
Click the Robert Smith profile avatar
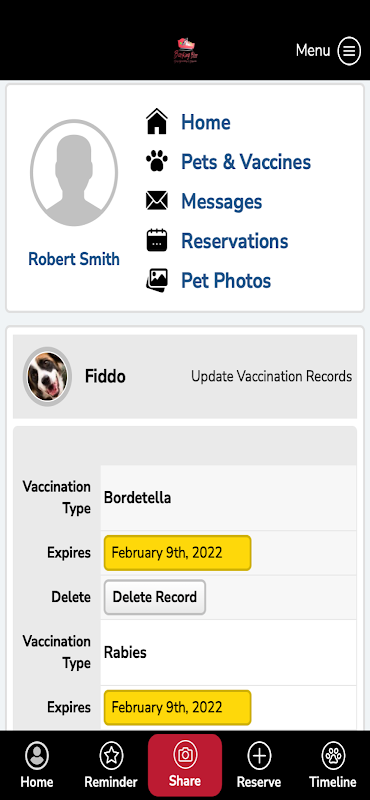click(x=74, y=173)
